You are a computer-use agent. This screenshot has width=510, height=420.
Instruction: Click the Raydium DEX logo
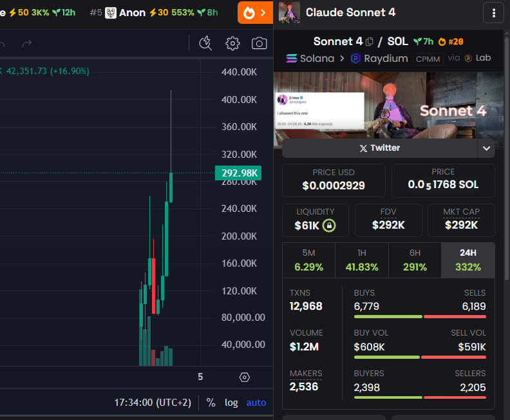tap(355, 59)
